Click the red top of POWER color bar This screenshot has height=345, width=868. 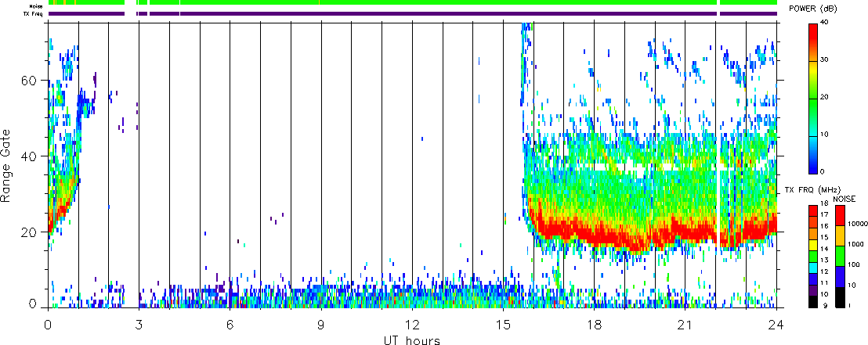(x=812, y=33)
